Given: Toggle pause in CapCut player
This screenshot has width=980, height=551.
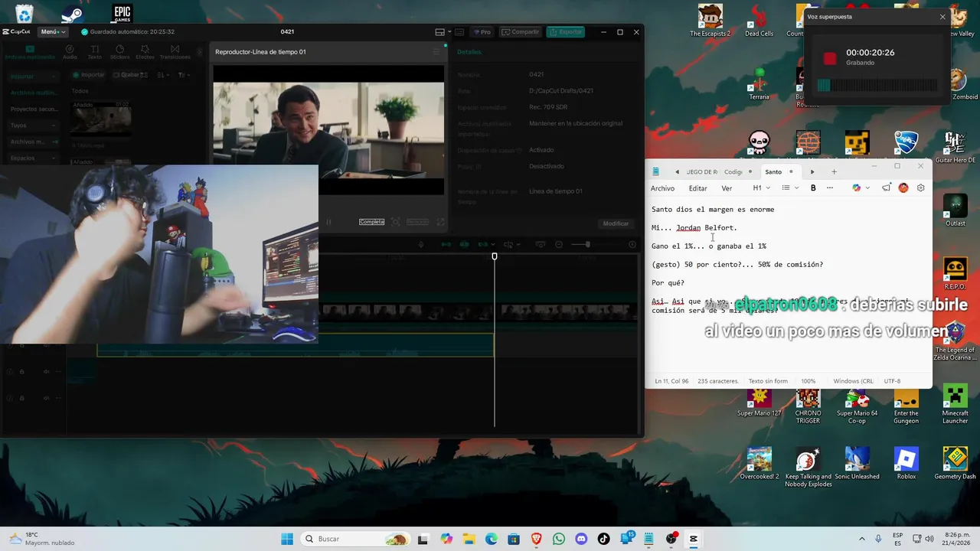Looking at the screenshot, I should (x=329, y=222).
